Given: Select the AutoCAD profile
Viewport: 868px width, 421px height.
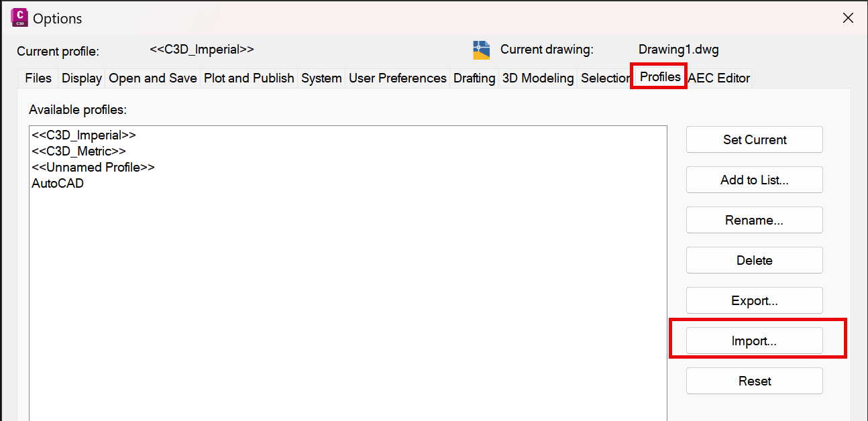Looking at the screenshot, I should 58,183.
